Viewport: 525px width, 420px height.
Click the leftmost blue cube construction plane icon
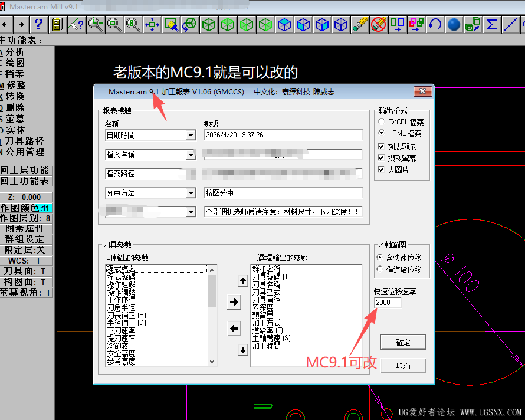(284, 24)
